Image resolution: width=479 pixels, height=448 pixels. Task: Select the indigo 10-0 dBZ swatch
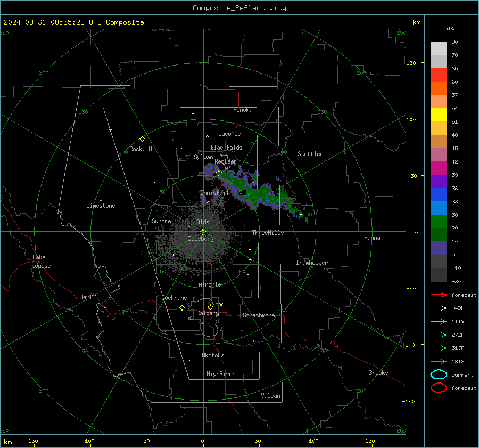point(439,248)
